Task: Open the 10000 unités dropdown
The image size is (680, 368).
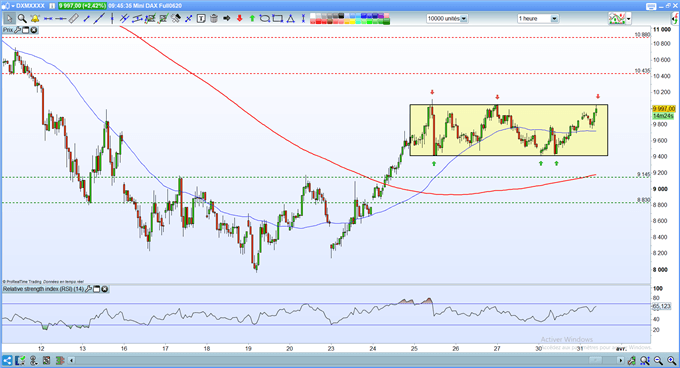Action: 464,19
